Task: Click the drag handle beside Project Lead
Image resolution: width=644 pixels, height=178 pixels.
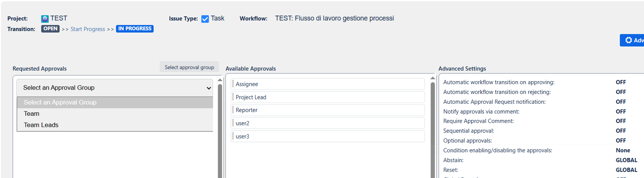Action: [233, 97]
